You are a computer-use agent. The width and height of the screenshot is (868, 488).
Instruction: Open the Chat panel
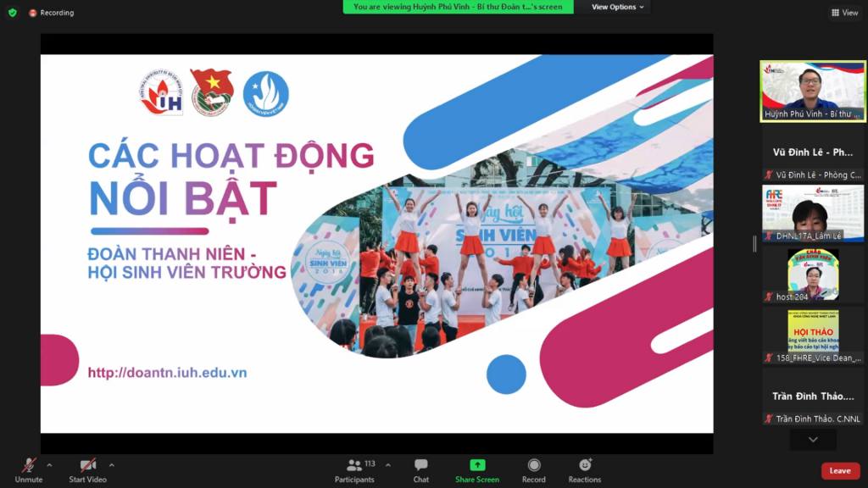coord(420,471)
